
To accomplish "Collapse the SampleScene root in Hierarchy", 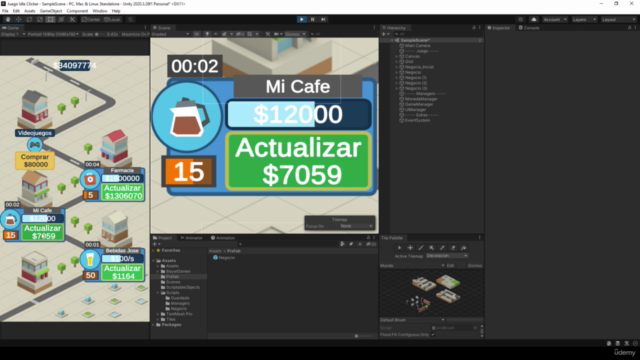I will (392, 40).
